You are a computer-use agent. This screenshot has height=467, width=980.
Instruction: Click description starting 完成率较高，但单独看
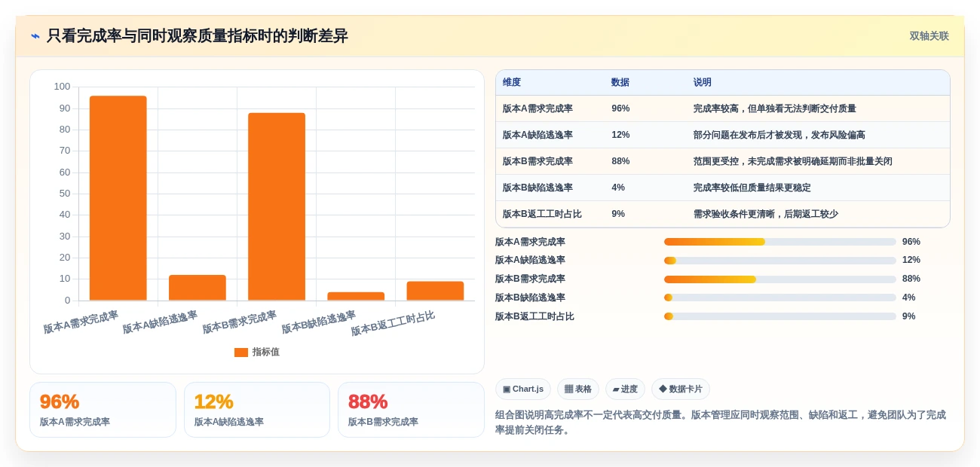(x=775, y=108)
